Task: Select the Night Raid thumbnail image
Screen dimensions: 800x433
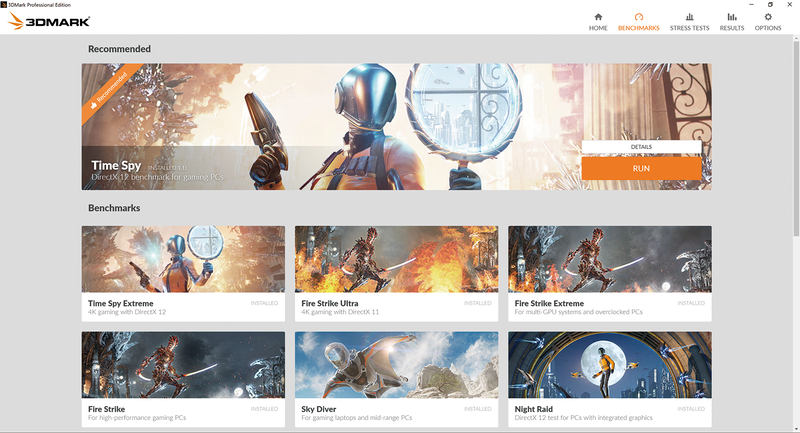Action: 610,365
